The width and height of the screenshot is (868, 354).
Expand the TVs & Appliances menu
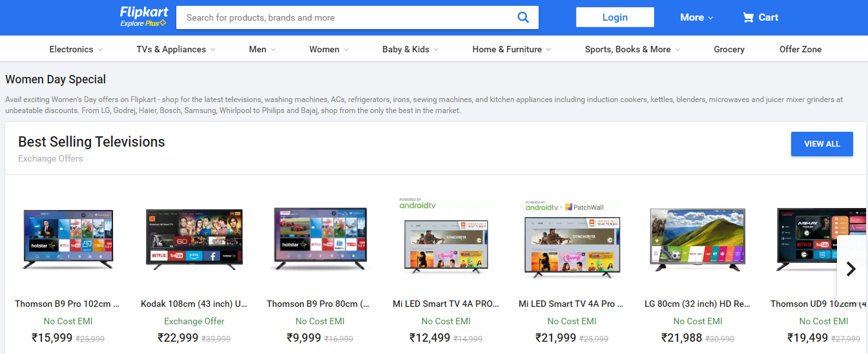click(176, 49)
